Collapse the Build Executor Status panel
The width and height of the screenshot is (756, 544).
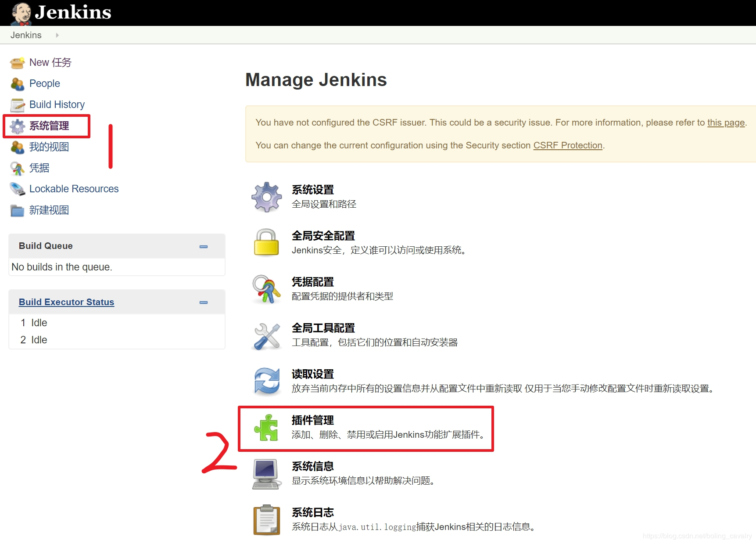[204, 303]
